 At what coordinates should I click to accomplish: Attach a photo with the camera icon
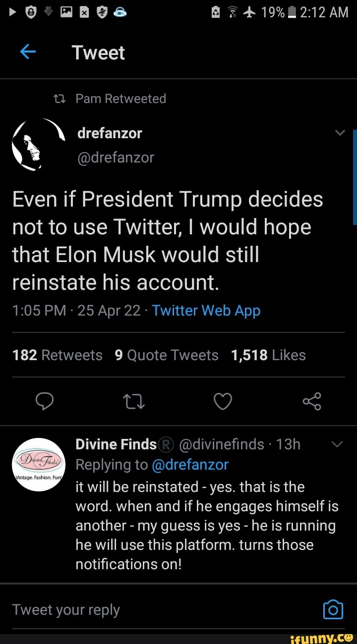[x=333, y=610]
